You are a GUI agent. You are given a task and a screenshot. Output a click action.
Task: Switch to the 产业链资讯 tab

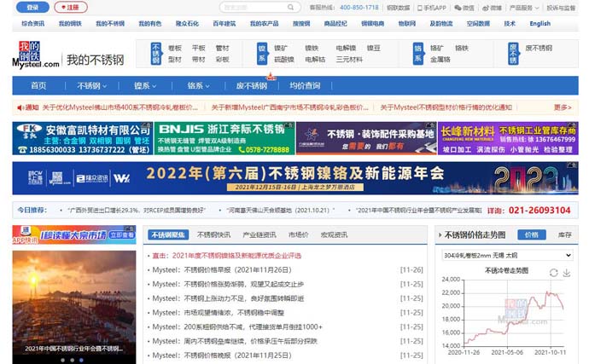pos(260,235)
